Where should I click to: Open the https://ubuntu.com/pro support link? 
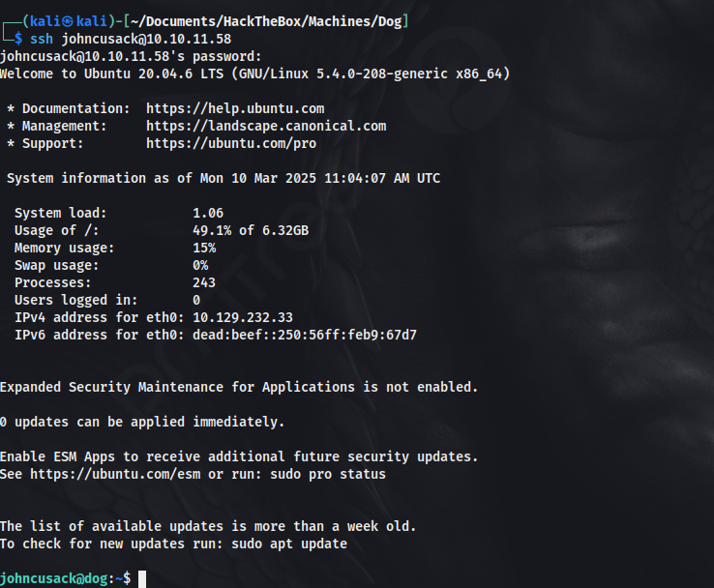point(231,143)
